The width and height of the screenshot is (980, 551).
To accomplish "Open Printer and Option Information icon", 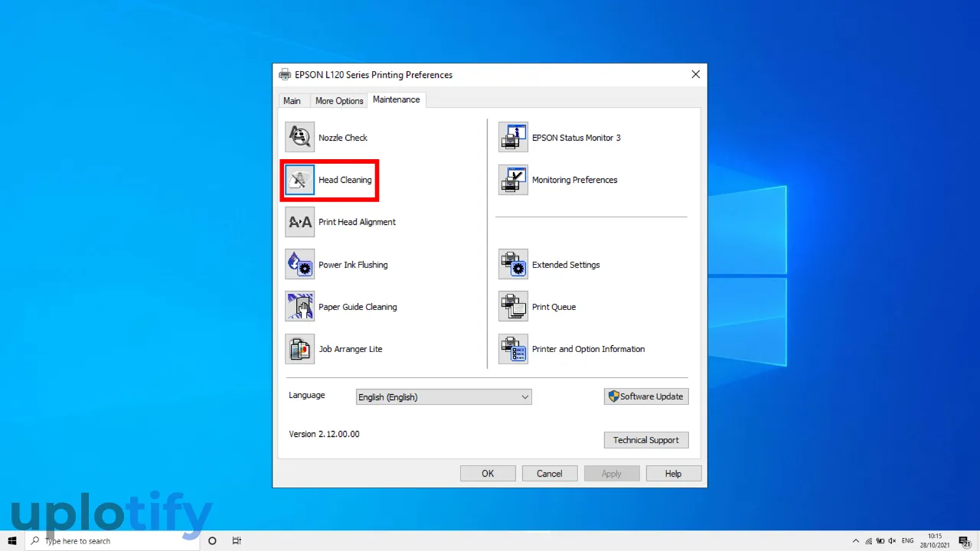I will pos(513,348).
